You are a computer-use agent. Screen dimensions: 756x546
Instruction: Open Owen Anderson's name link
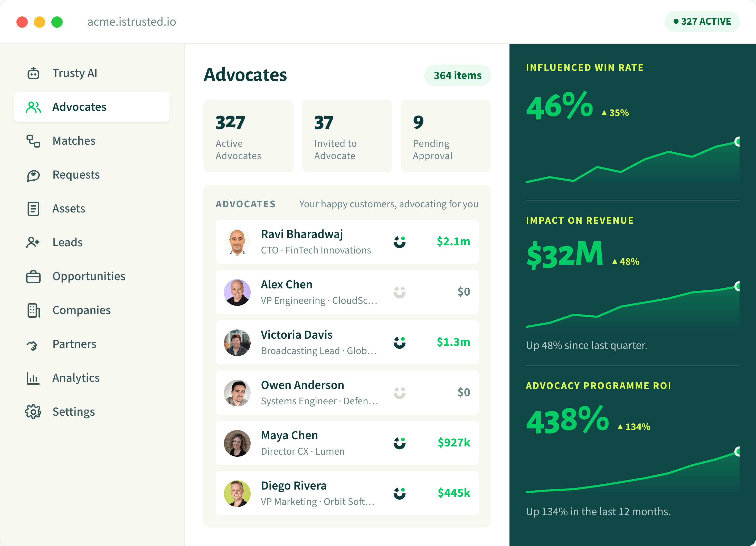pos(302,385)
